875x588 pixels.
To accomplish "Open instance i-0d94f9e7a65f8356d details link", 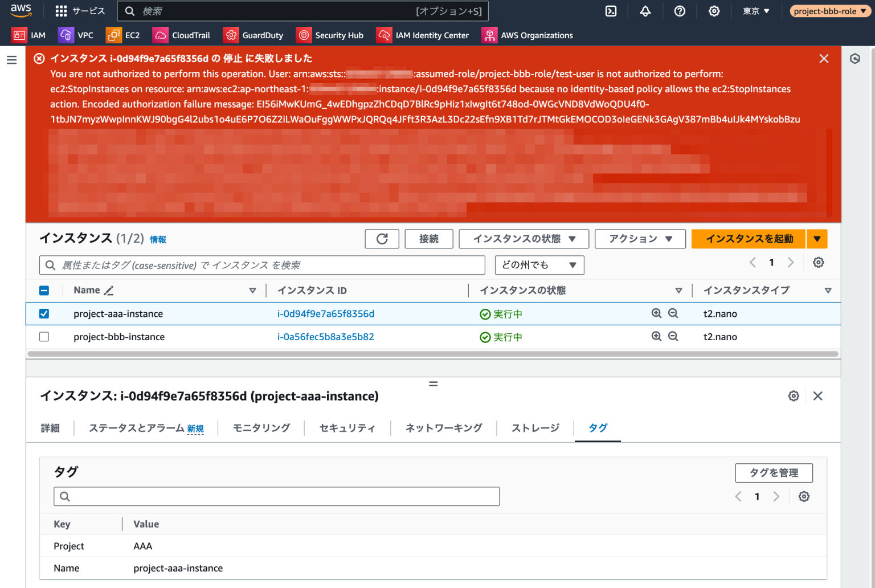I will (x=326, y=313).
